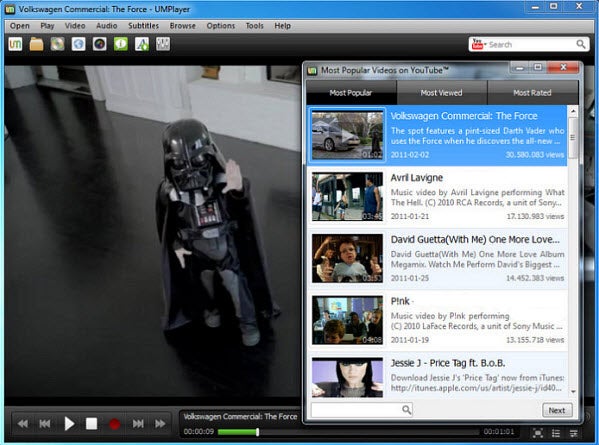Screen dimensions: 599x445
Task: Open file using the folder toolbar icon
Action: click(36, 44)
